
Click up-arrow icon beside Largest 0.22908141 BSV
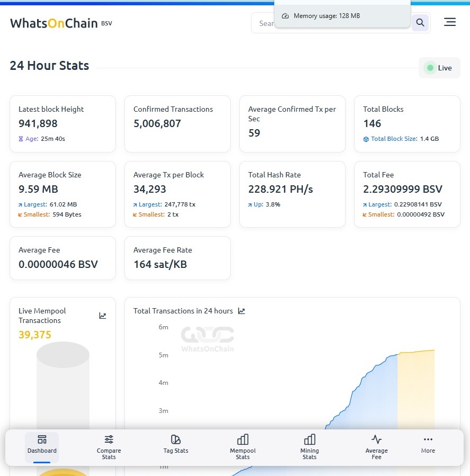(365, 205)
